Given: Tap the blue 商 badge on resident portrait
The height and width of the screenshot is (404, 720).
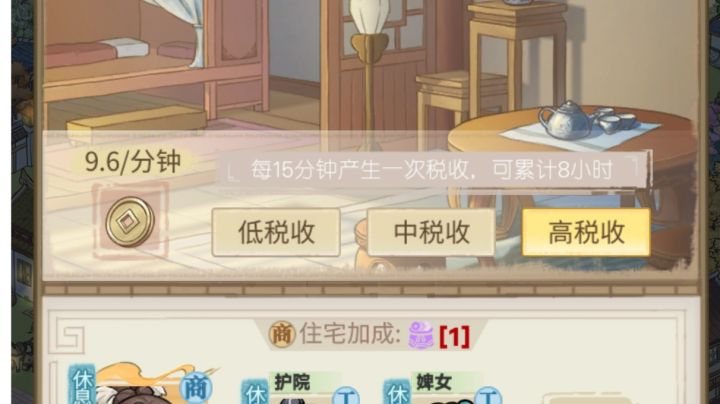Looking at the screenshot, I should pyautogui.click(x=197, y=388).
